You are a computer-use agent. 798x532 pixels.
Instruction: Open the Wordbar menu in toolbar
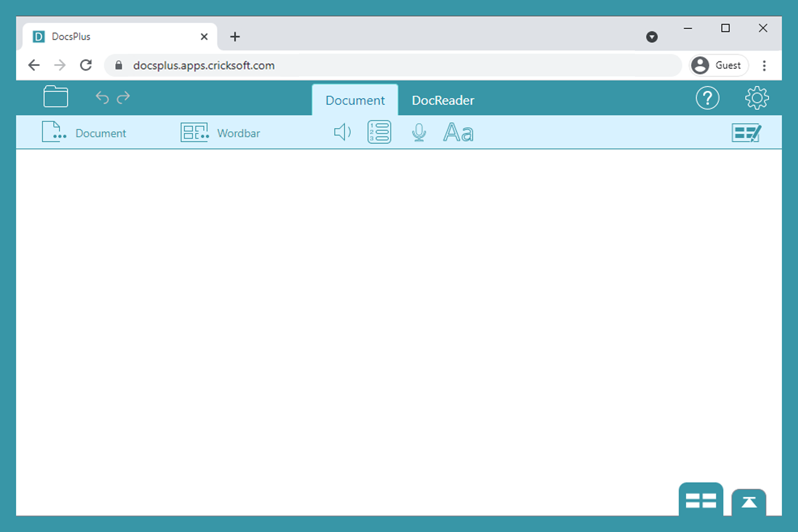click(220, 133)
